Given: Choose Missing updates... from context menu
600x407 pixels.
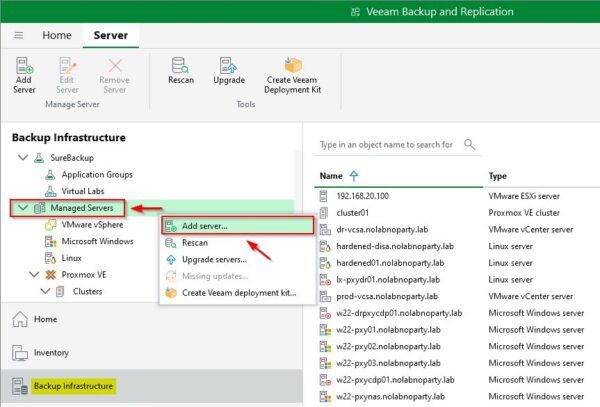Looking at the screenshot, I should click(x=238, y=276).
